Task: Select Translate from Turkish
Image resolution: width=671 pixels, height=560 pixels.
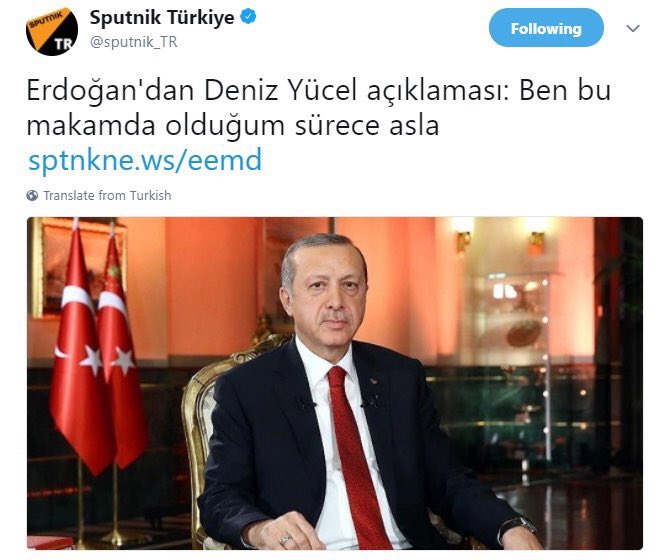Action: pos(107,196)
